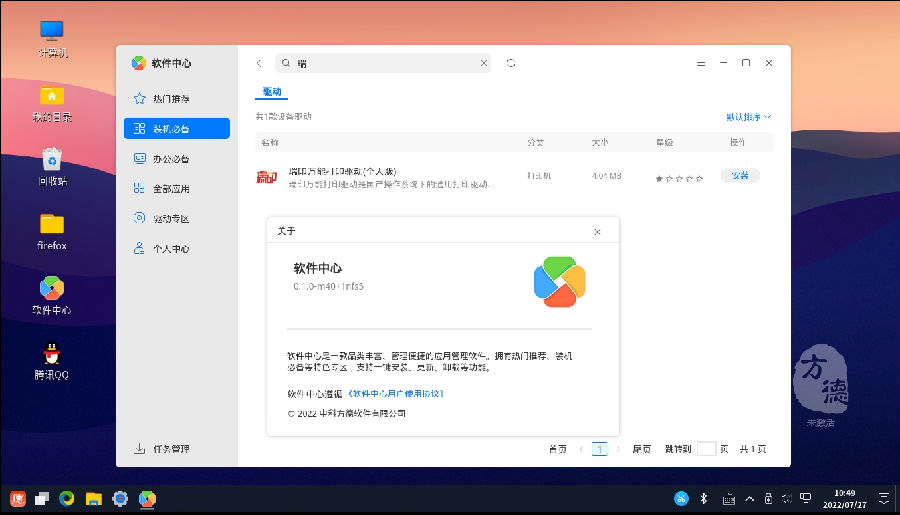Click next page arrow in pagination
The image size is (900, 515).
tap(618, 449)
